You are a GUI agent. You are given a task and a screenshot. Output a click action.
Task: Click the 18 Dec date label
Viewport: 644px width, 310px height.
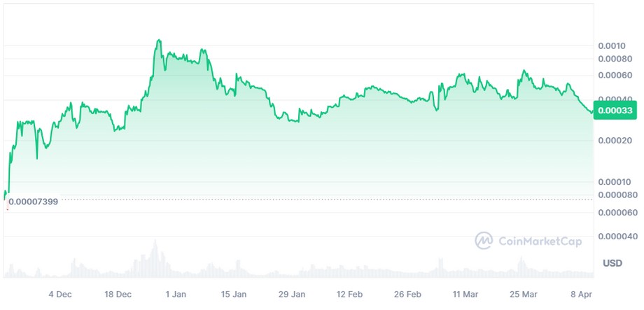pos(118,294)
